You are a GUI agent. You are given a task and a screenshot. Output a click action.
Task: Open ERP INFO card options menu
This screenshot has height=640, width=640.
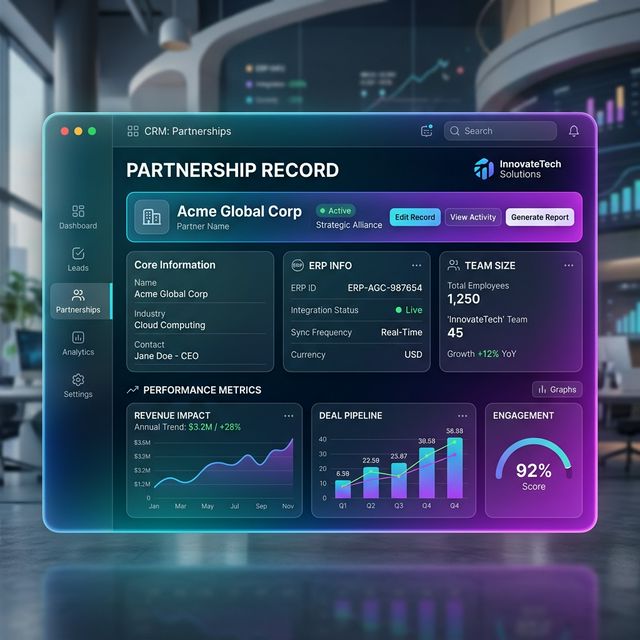pos(416,265)
